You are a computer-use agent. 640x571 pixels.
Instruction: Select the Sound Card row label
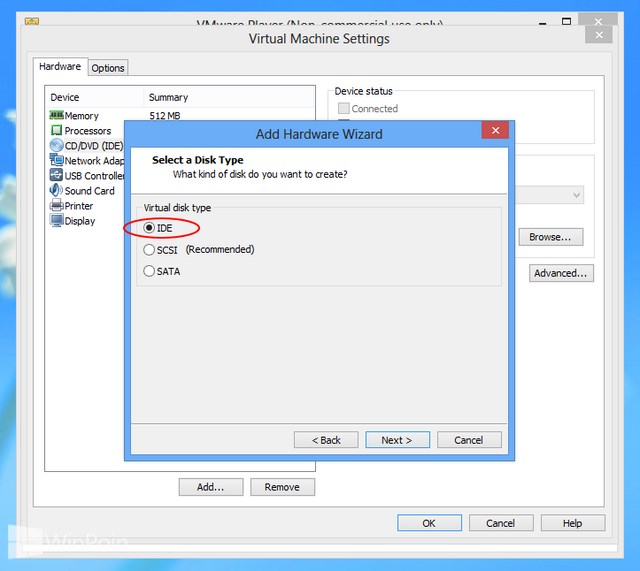89,191
